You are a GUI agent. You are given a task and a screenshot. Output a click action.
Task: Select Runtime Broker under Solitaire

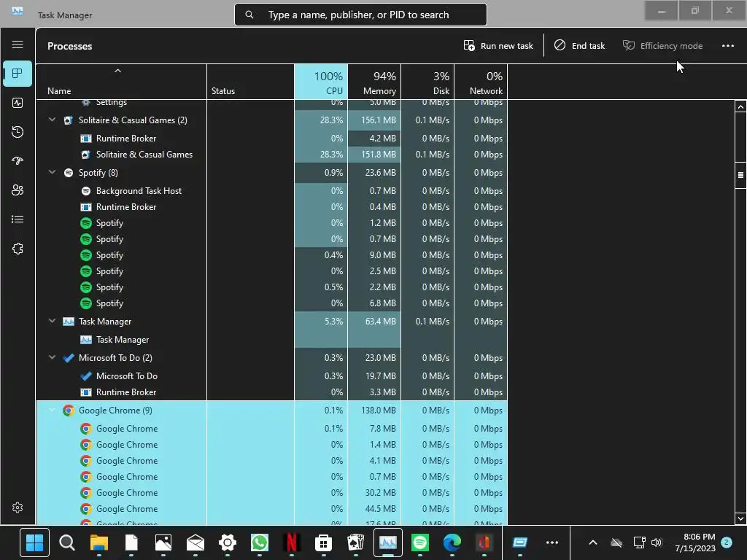pyautogui.click(x=271, y=138)
